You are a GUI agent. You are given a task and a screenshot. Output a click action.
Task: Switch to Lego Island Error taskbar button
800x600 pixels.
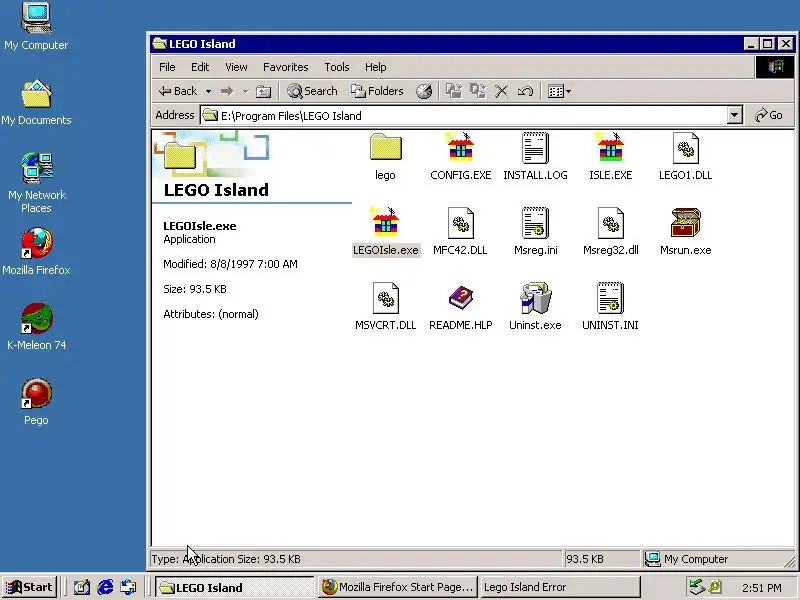[x=560, y=587]
